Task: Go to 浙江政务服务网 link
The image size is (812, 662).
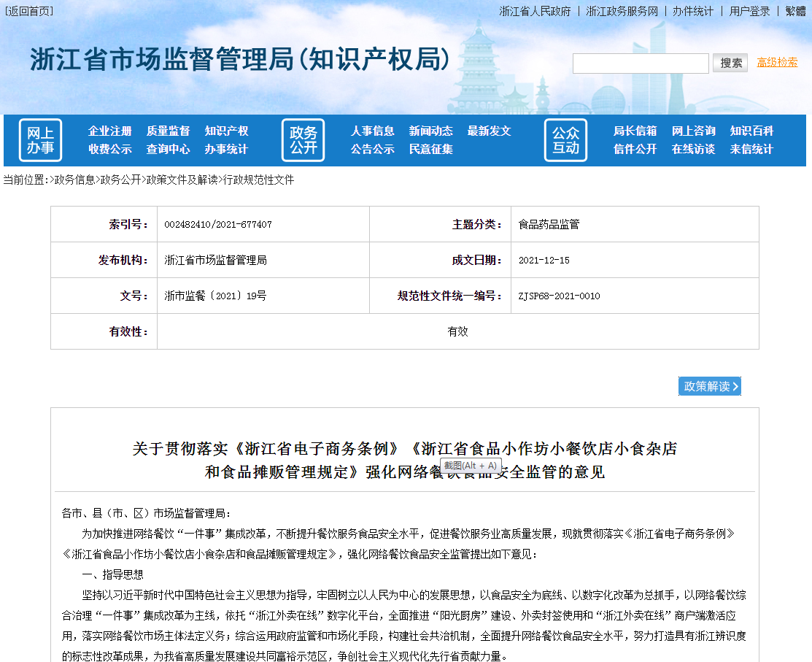Action: tap(622, 11)
